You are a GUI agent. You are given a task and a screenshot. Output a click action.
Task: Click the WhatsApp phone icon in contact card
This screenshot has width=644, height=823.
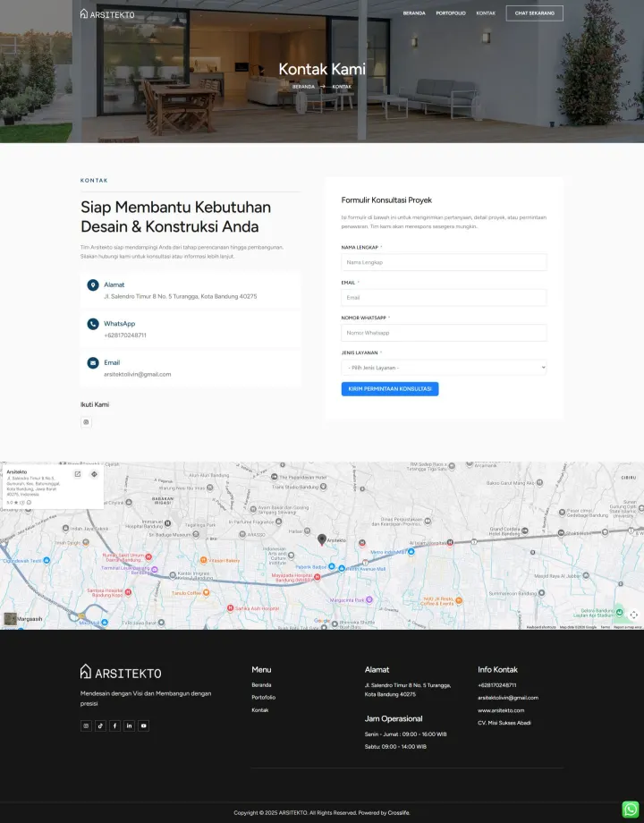93,324
